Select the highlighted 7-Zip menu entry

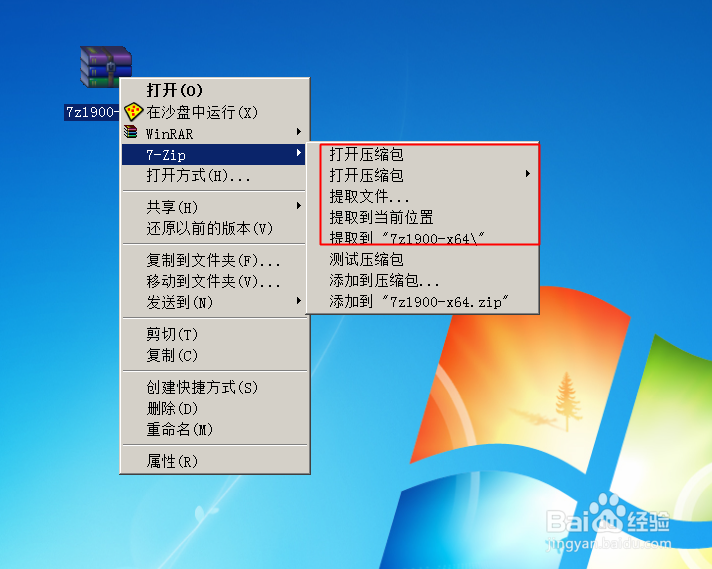tap(214, 155)
